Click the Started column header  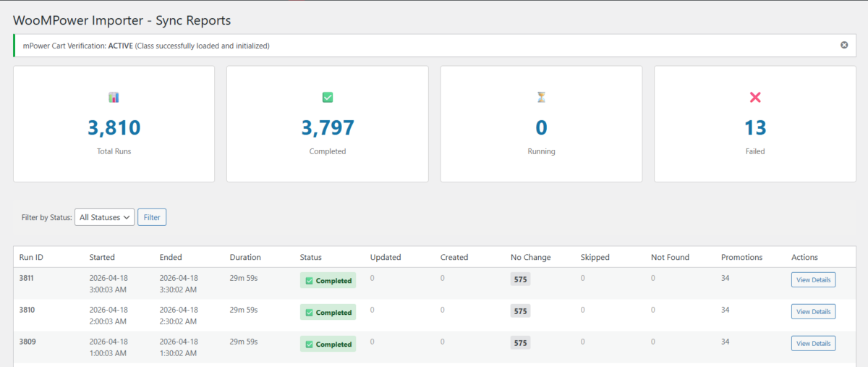[102, 257]
